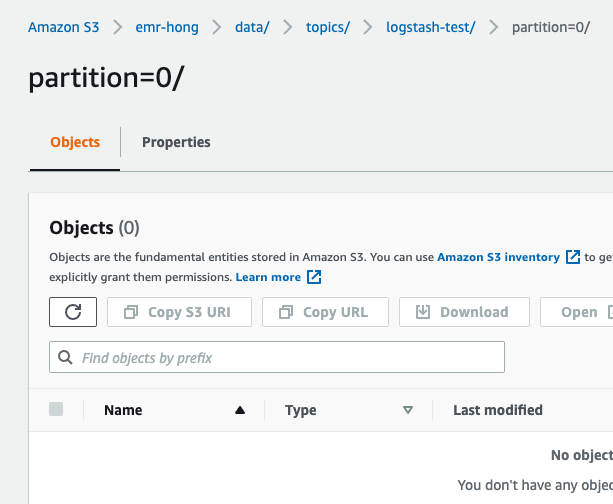
Task: Open the topics/ breadcrumb folder
Action: tap(329, 27)
